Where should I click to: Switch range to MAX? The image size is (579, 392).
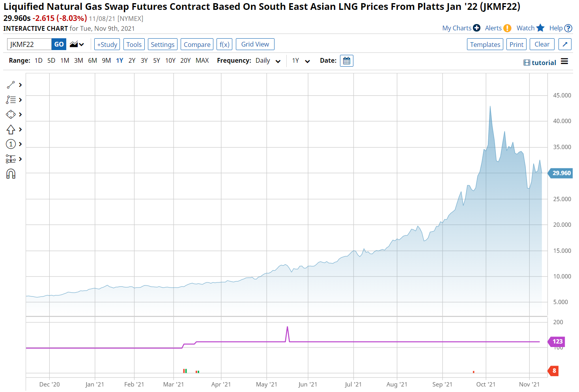[202, 61]
